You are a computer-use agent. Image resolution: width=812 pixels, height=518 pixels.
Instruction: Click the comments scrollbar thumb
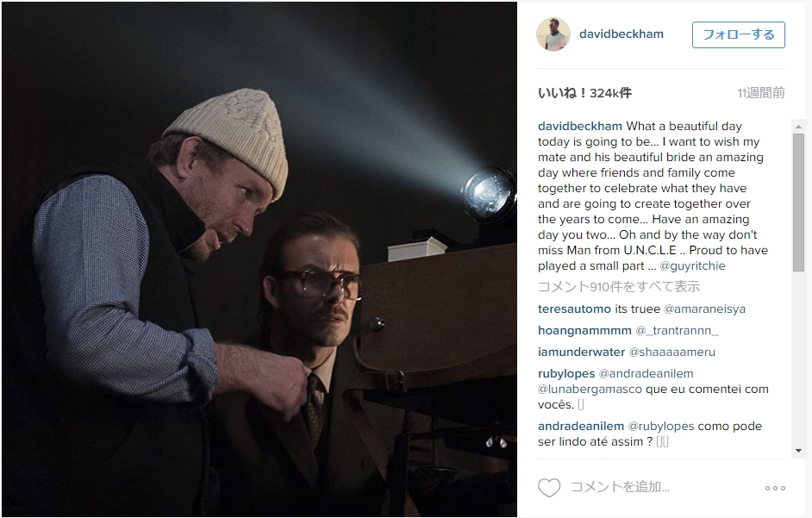coord(798,202)
